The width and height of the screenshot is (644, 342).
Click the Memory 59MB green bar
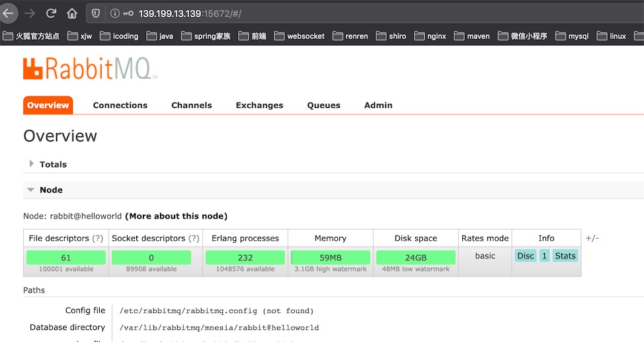click(x=331, y=258)
